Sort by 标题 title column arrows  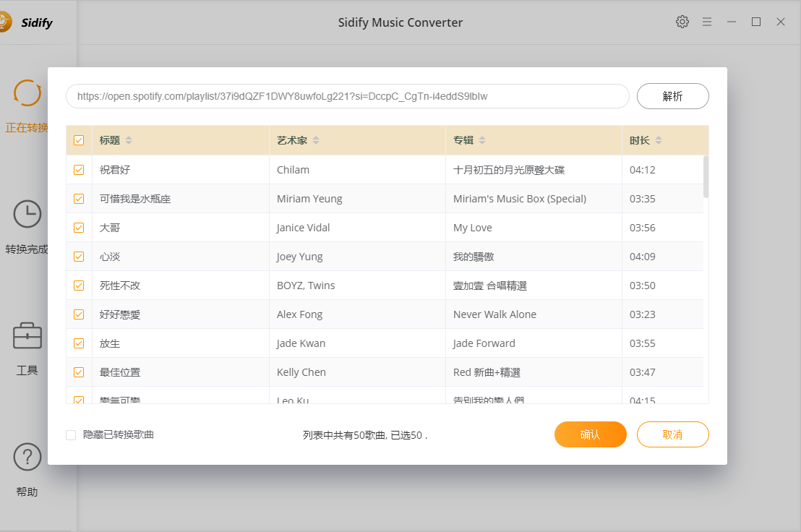click(x=129, y=140)
